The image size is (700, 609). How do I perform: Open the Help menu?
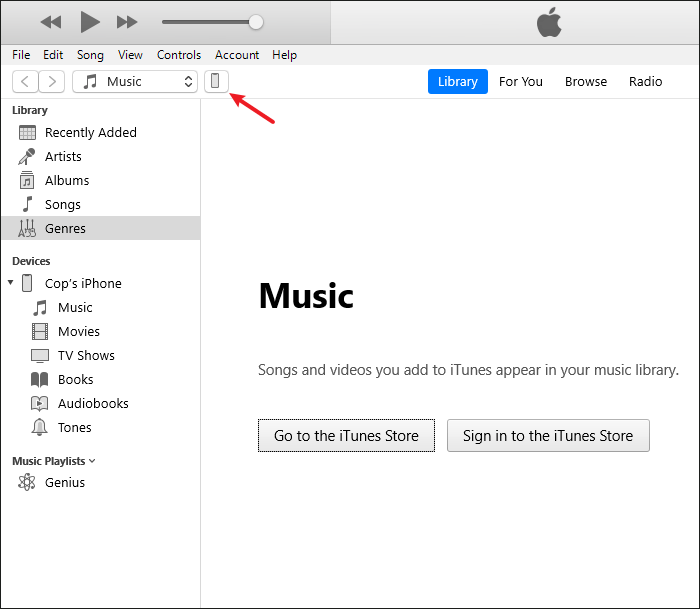coord(284,55)
